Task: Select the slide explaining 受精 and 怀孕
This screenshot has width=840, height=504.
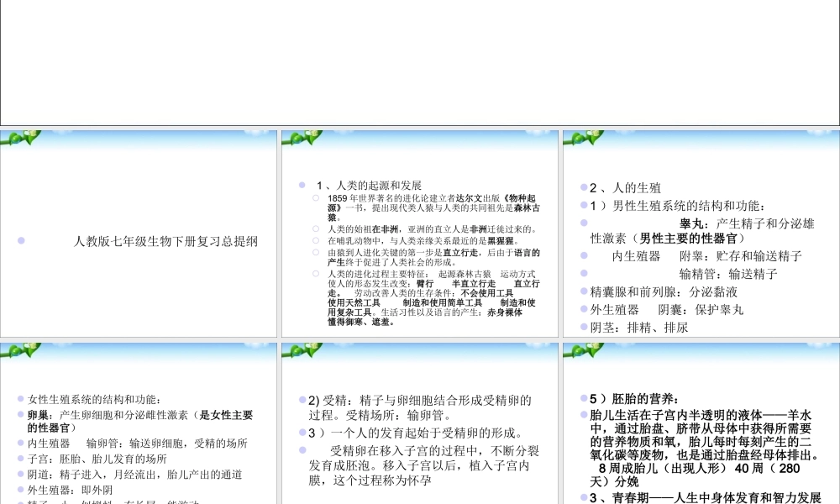Action: coord(418,423)
